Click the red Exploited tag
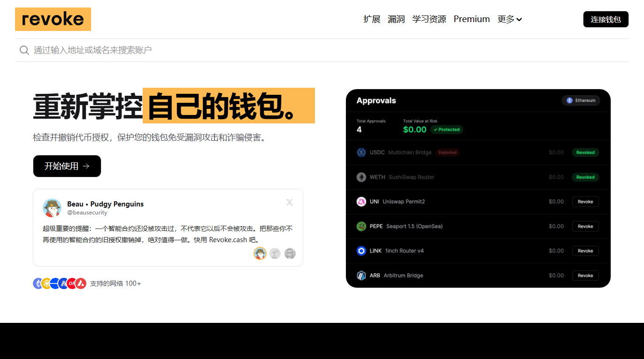The image size is (644, 359). click(x=447, y=153)
